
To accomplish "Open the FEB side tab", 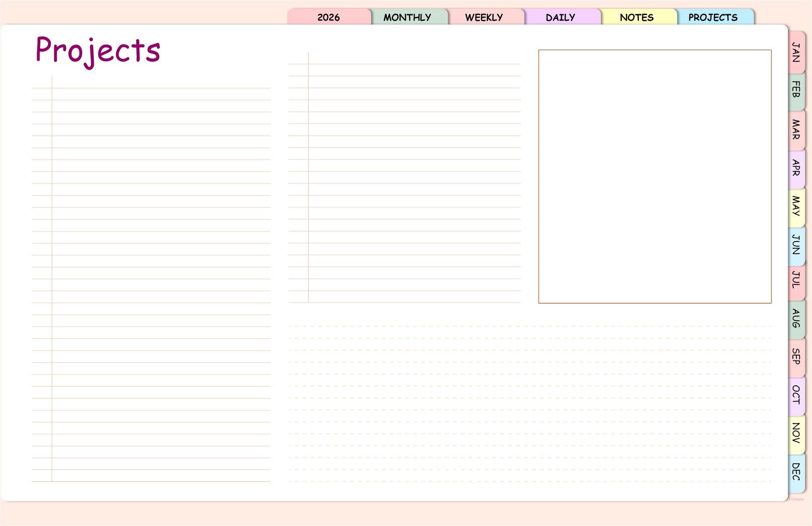I will (797, 91).
